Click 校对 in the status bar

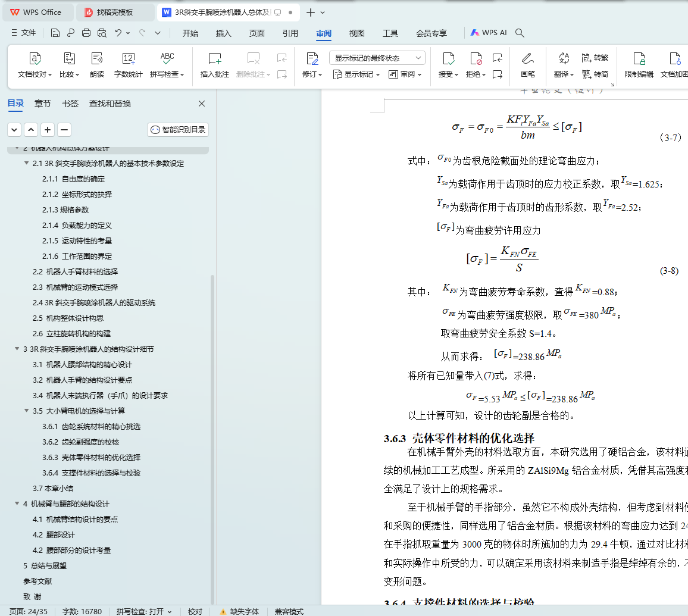pos(195,611)
